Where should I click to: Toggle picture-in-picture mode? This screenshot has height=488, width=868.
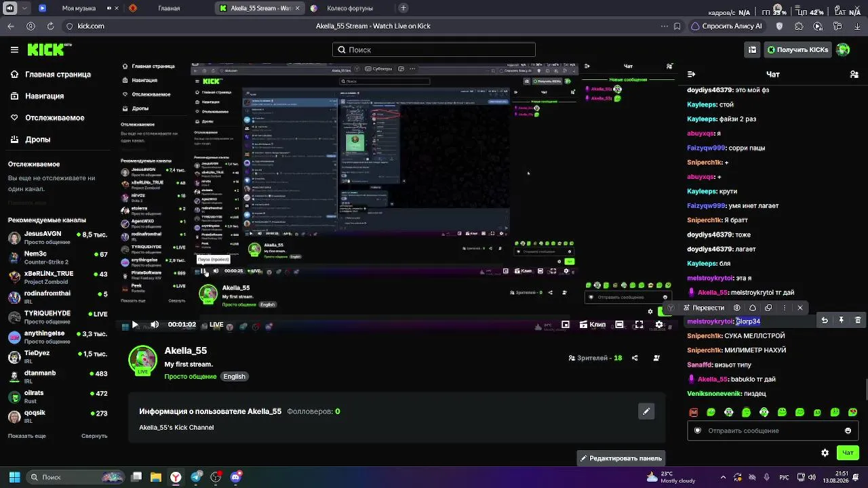[x=566, y=325]
